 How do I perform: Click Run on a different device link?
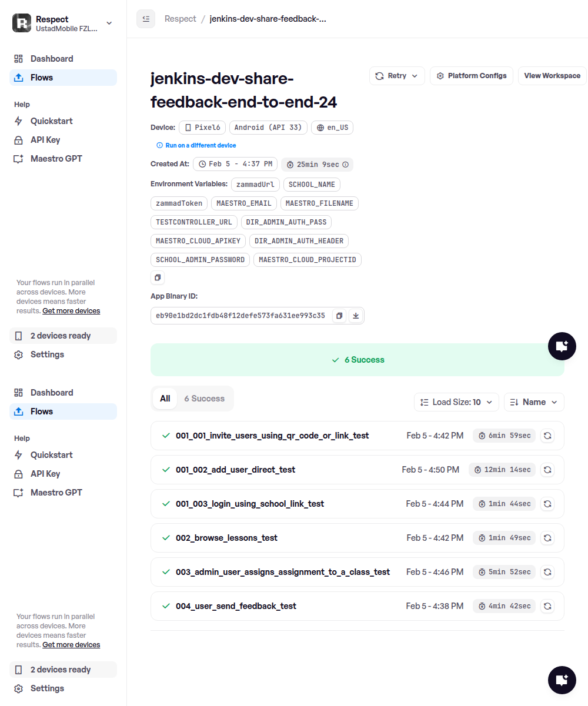(x=201, y=145)
